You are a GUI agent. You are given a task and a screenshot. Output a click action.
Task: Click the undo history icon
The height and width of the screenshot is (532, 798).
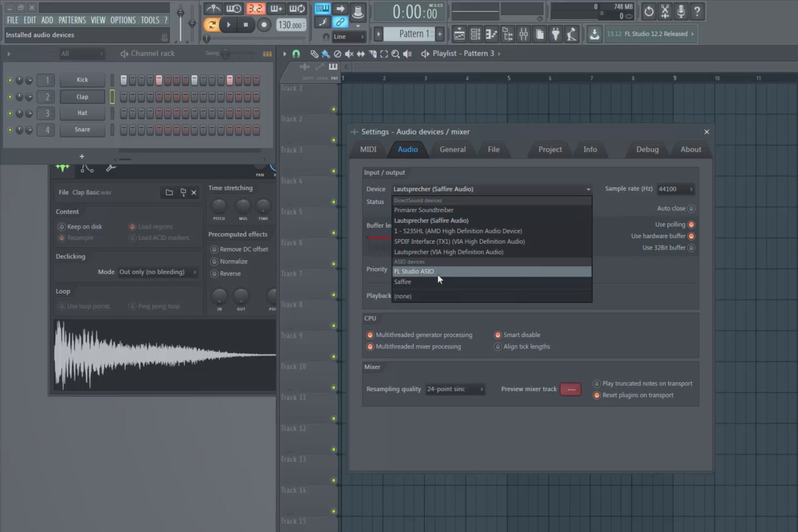pyautogui.click(x=649, y=11)
